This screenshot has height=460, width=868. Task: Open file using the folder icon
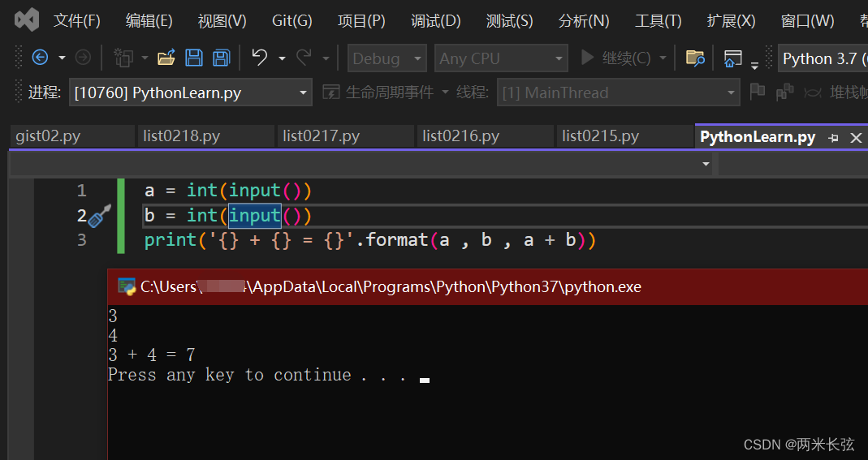pyautogui.click(x=166, y=58)
